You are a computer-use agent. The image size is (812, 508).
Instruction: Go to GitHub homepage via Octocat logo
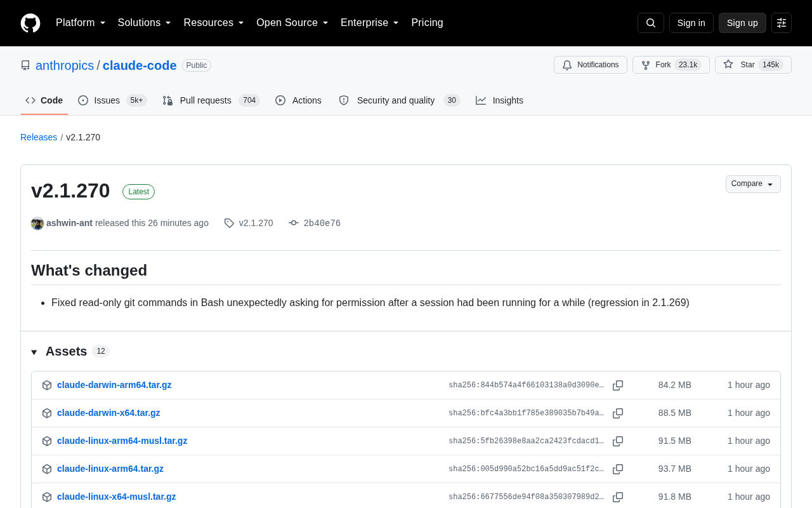point(30,23)
